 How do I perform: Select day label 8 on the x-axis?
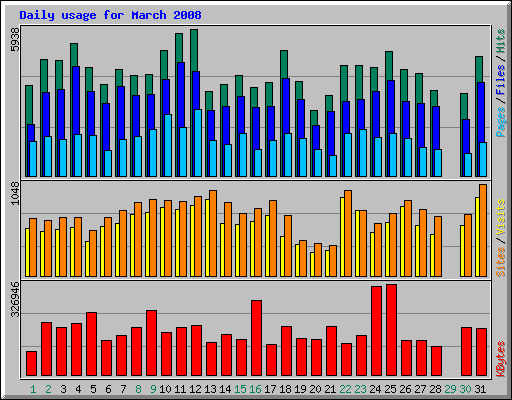click(x=138, y=389)
